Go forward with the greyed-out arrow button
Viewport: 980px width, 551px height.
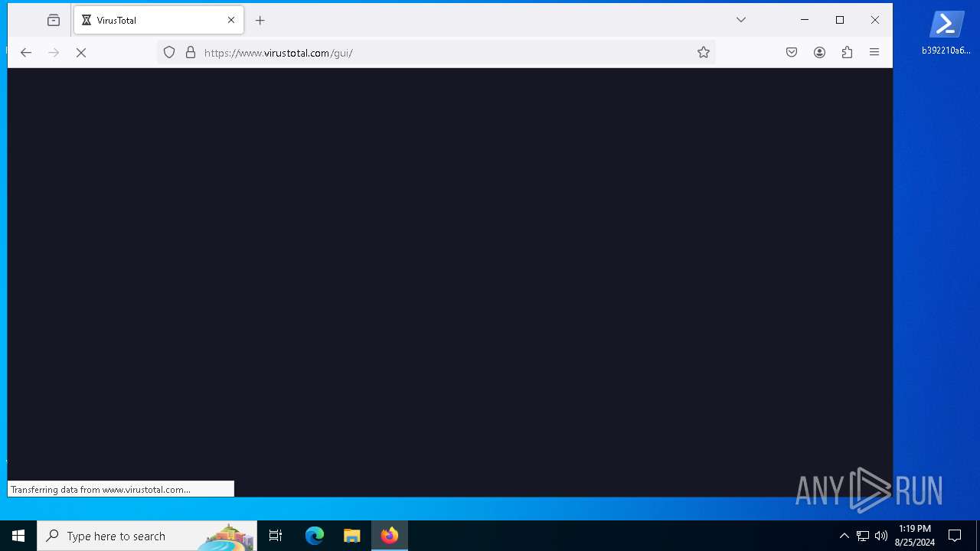54,52
